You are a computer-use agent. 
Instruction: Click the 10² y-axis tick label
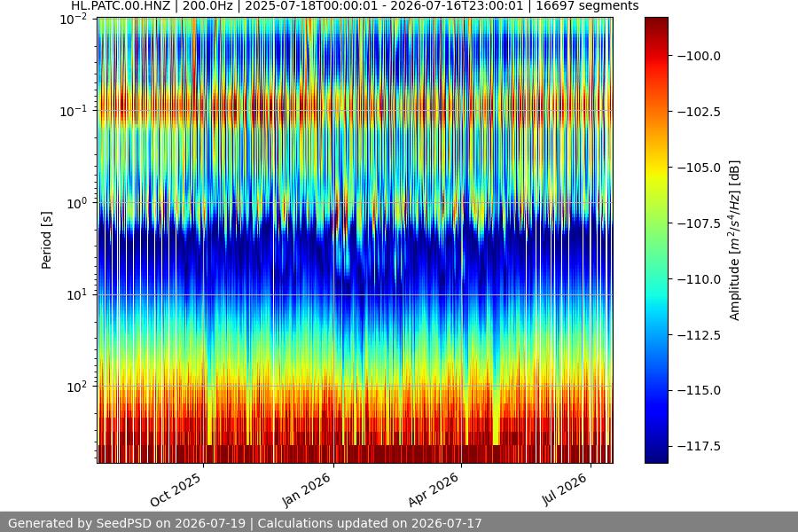(77, 387)
